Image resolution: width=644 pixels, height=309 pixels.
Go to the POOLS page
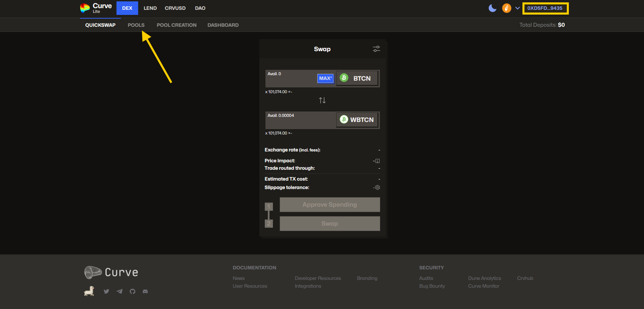[136, 25]
